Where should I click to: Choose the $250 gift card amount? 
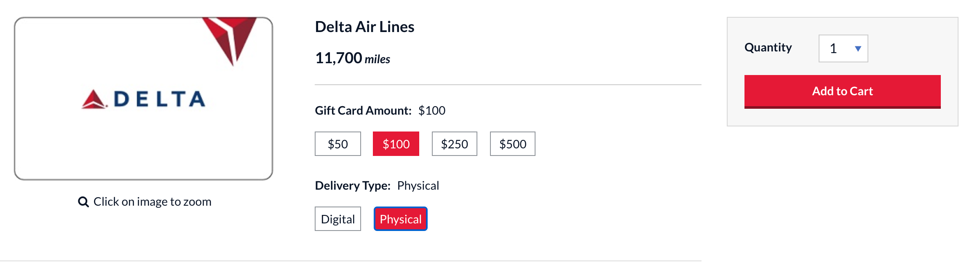[x=454, y=144]
